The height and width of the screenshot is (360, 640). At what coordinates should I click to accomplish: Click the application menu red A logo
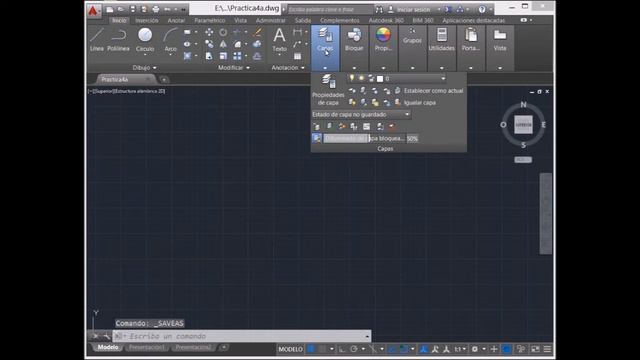93,11
